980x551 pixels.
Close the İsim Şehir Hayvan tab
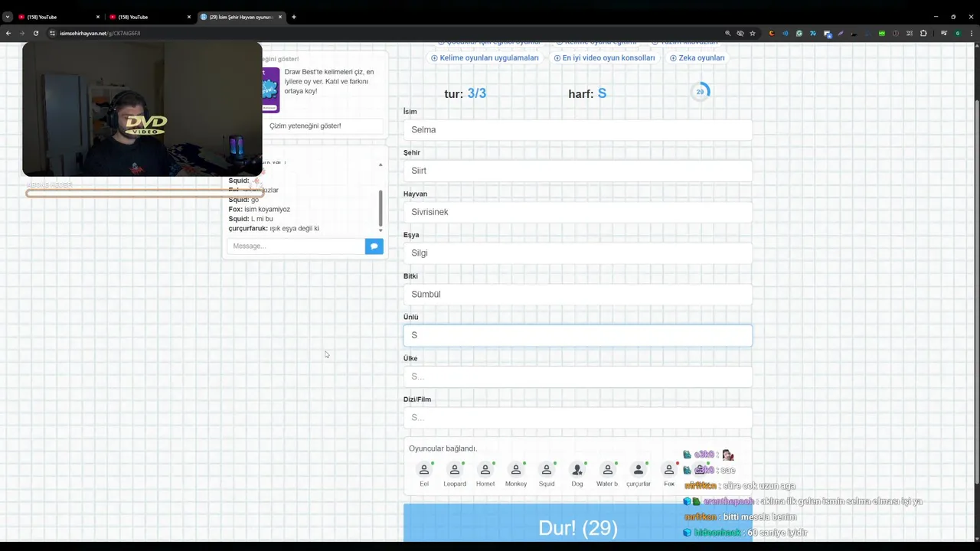(x=280, y=17)
